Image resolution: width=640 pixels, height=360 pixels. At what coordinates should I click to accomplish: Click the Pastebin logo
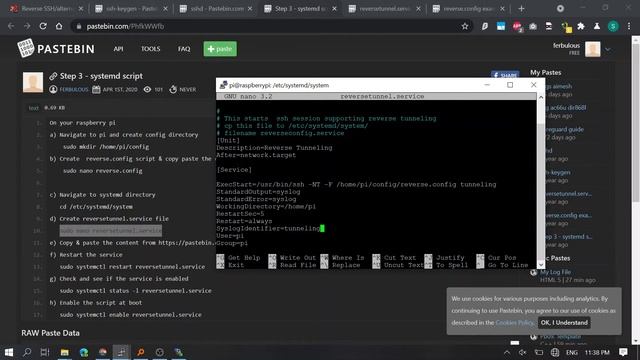56,49
